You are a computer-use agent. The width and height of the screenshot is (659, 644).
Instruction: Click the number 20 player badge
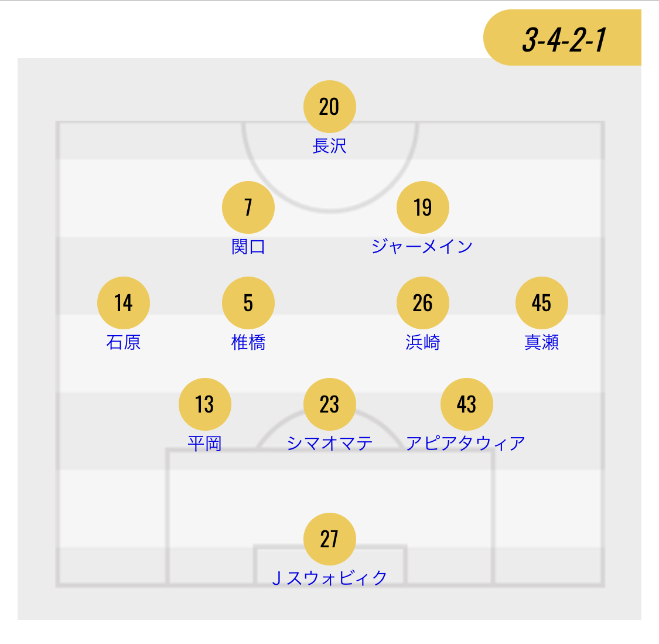tap(329, 107)
